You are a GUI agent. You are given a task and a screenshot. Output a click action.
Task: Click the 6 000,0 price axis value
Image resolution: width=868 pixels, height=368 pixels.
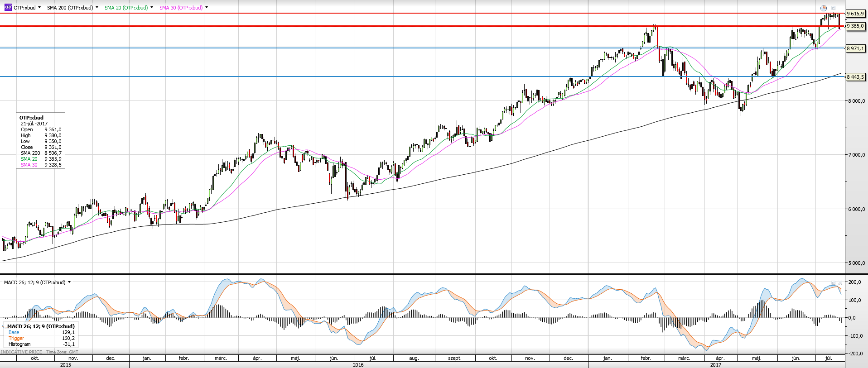[x=857, y=209]
